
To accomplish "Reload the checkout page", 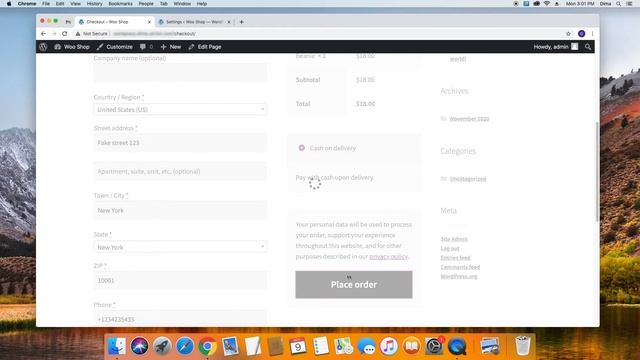I will point(64,34).
